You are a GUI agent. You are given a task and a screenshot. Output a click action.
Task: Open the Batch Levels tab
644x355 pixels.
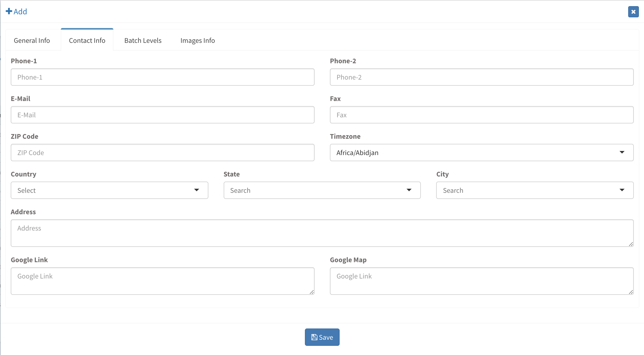tap(143, 41)
